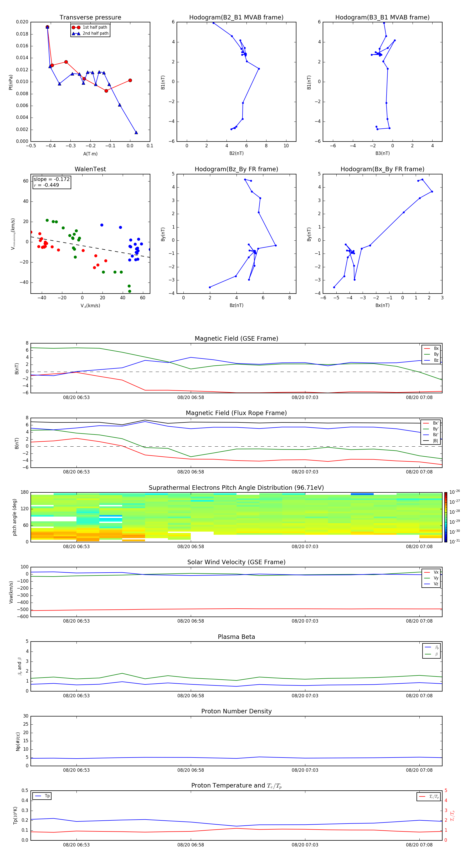Select the Vy legend entry
The image size is (473, 868).
point(431,578)
